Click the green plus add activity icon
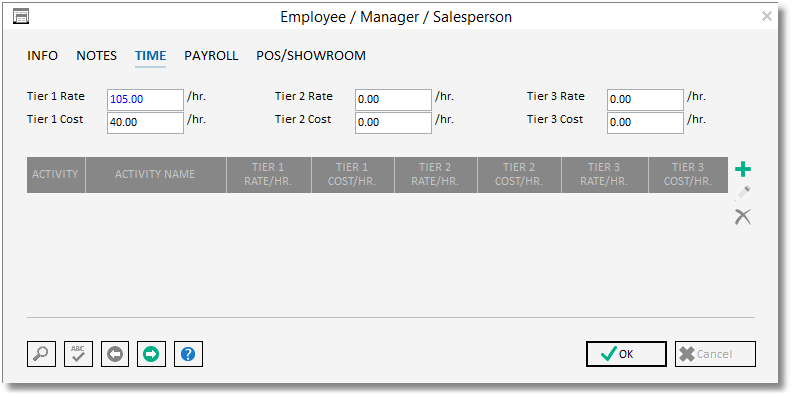Image resolution: width=792 pixels, height=397 pixels. [x=742, y=169]
